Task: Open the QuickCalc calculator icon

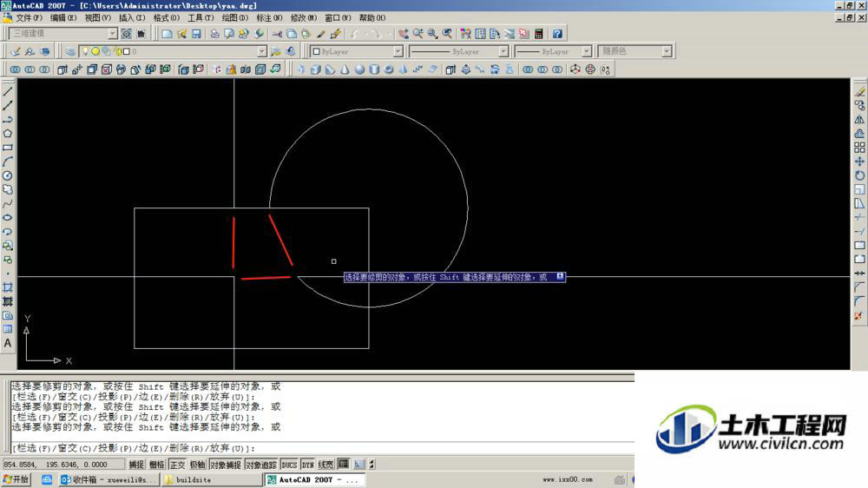Action: pos(539,34)
